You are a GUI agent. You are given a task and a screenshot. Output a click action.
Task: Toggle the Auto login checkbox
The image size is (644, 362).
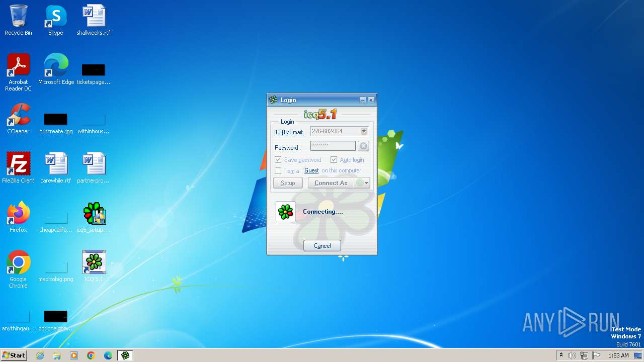[x=334, y=160]
